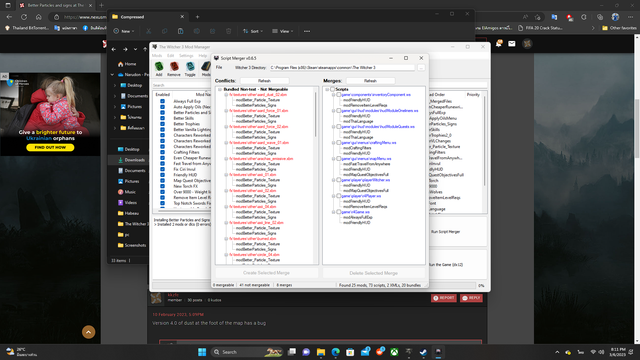The height and width of the screenshot is (360, 640).
Task: Check the hudModuleOneliners.ws merge checkbox
Action: [x=338, y=111]
